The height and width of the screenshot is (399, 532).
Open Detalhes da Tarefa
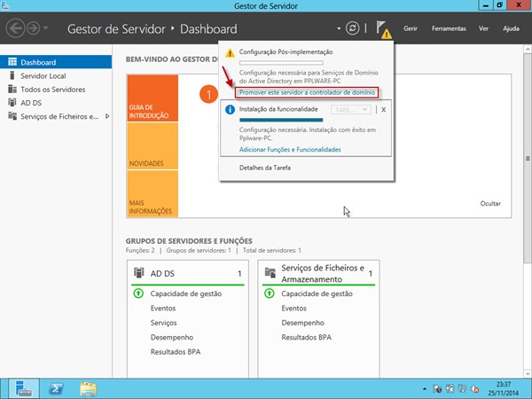pyautogui.click(x=264, y=168)
